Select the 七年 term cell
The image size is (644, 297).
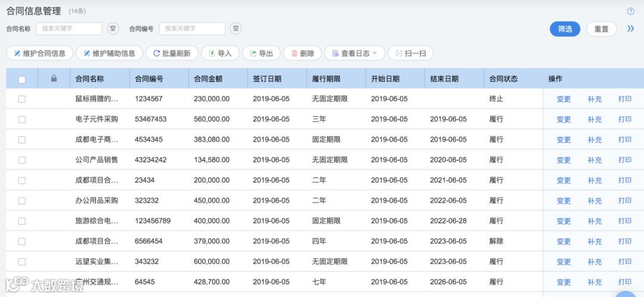click(x=319, y=282)
